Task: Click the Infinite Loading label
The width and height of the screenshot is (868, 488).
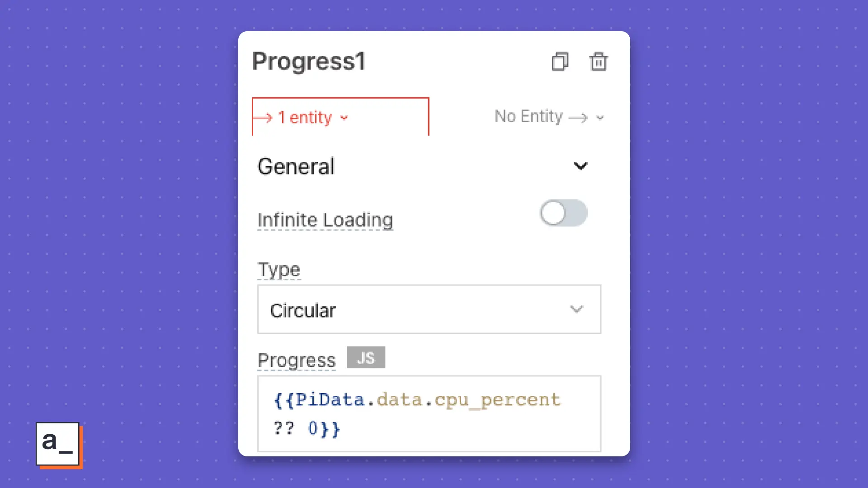Action: [325, 220]
